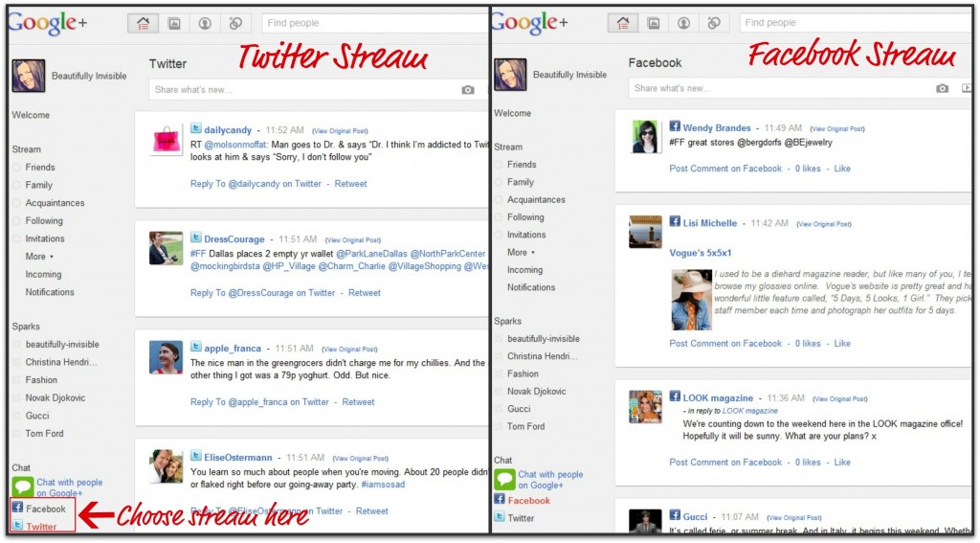The width and height of the screenshot is (980, 543).
Task: Click @molsonmoffat mention in dailycandy tweet
Action: [235, 145]
